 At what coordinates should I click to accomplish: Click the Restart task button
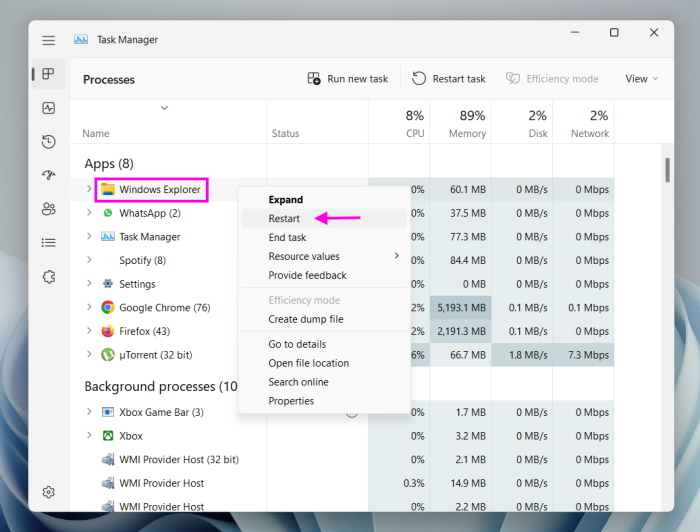coord(448,79)
